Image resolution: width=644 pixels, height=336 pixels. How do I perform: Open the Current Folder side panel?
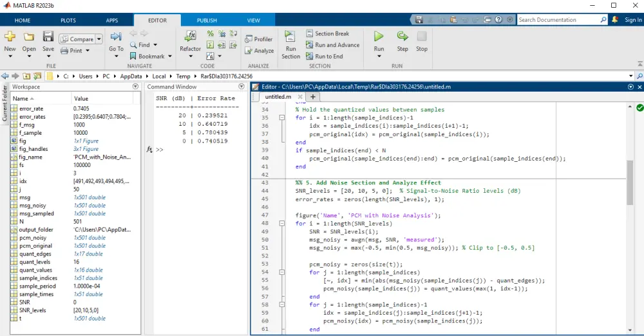pyautogui.click(x=5, y=103)
